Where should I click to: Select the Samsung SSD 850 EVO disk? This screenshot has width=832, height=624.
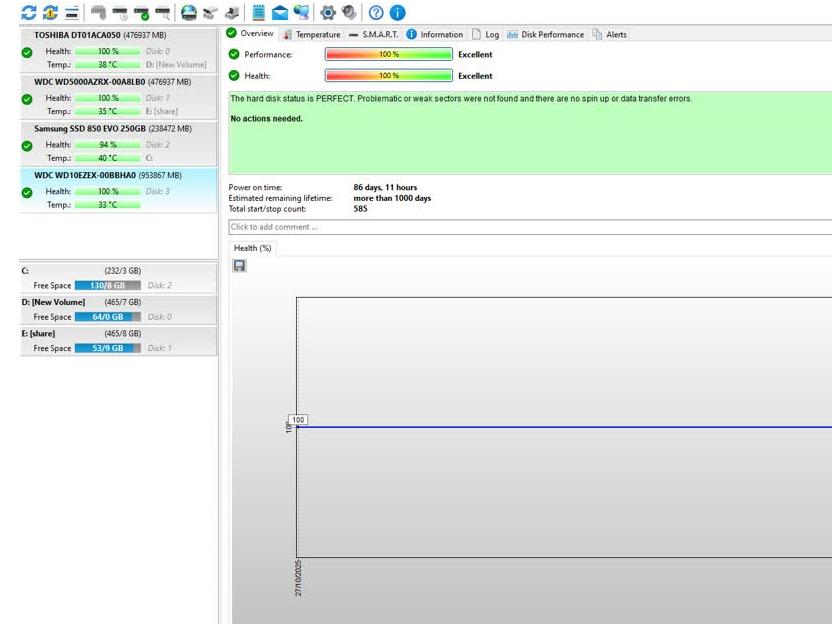tap(112, 128)
